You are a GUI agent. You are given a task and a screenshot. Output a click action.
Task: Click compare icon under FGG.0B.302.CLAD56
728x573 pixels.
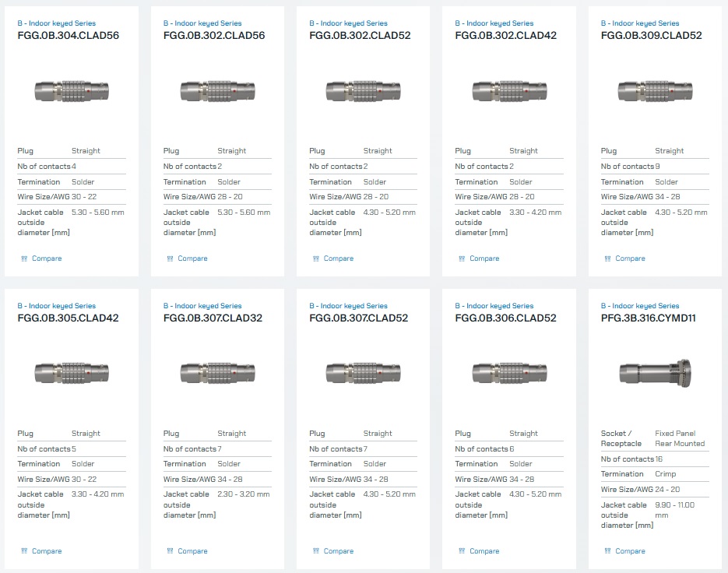[169, 258]
